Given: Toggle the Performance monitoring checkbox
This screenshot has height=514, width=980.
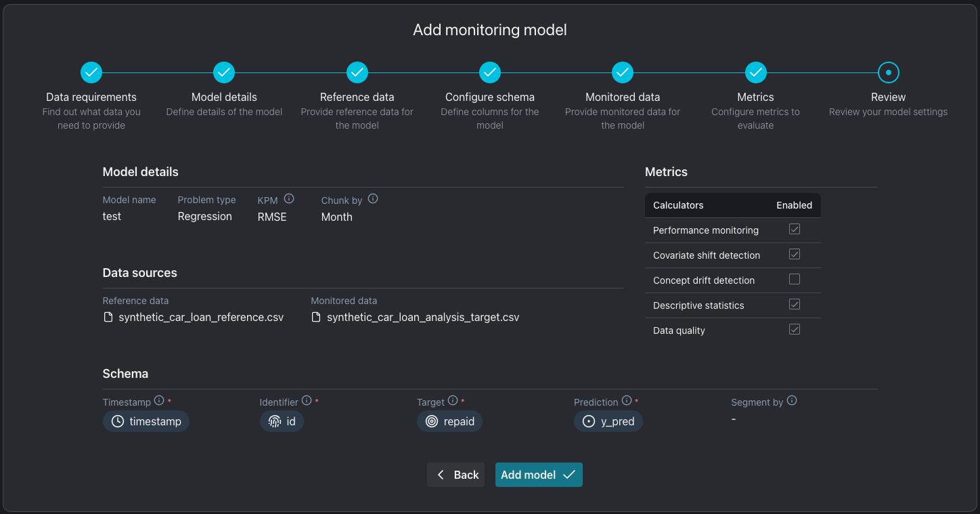Looking at the screenshot, I should tap(795, 230).
